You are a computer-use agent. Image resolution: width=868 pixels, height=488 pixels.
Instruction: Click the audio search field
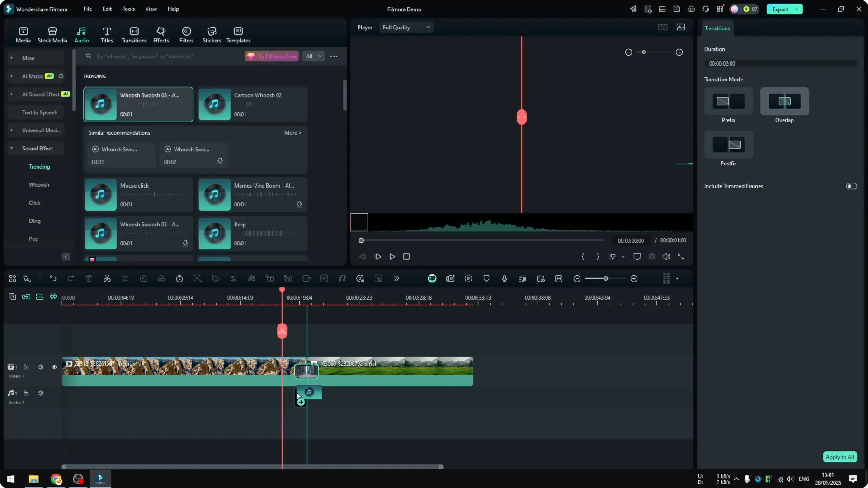tap(163, 56)
